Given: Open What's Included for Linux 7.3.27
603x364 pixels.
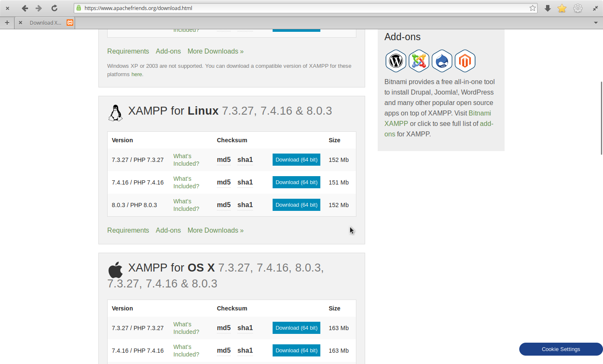Looking at the screenshot, I should pos(186,160).
